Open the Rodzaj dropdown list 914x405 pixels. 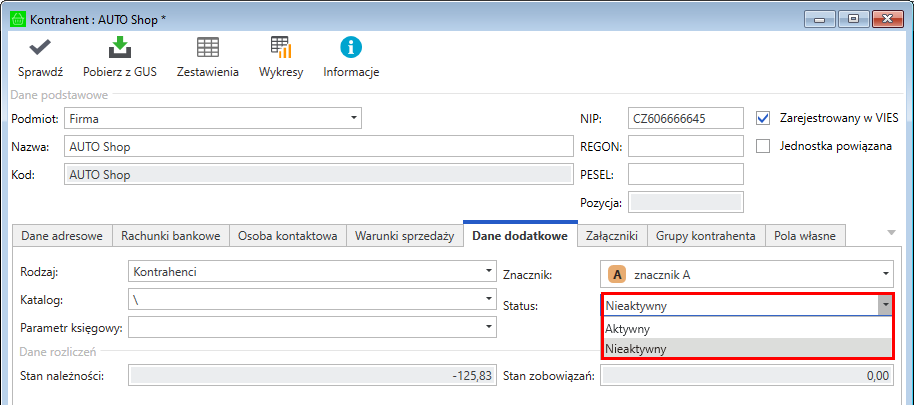pyautogui.click(x=488, y=271)
